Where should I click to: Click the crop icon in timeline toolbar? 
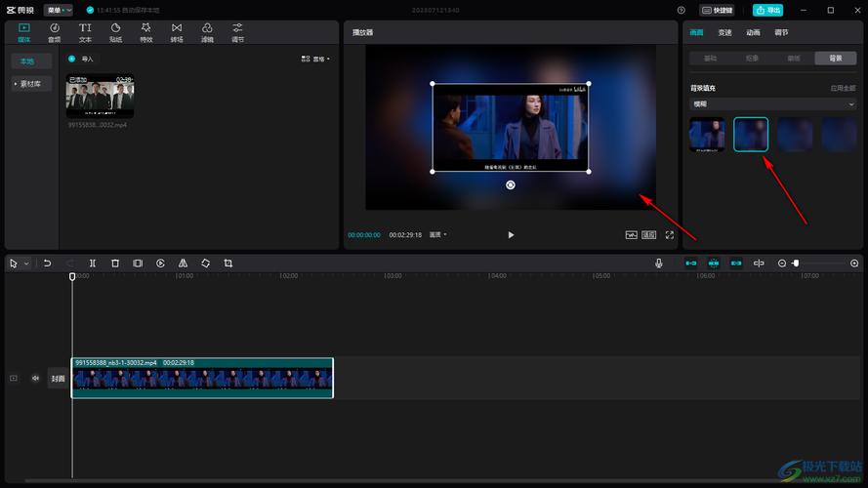[x=228, y=264]
